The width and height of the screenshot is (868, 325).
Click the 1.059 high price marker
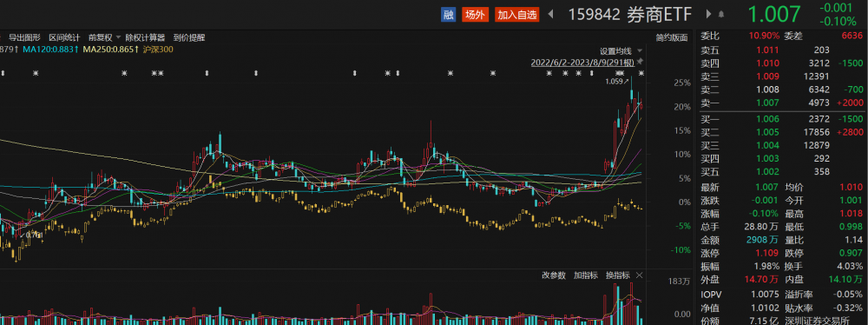(x=616, y=82)
